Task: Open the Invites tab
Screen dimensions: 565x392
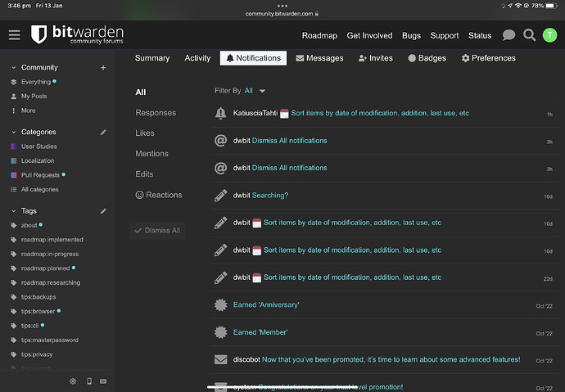Action: coord(376,58)
